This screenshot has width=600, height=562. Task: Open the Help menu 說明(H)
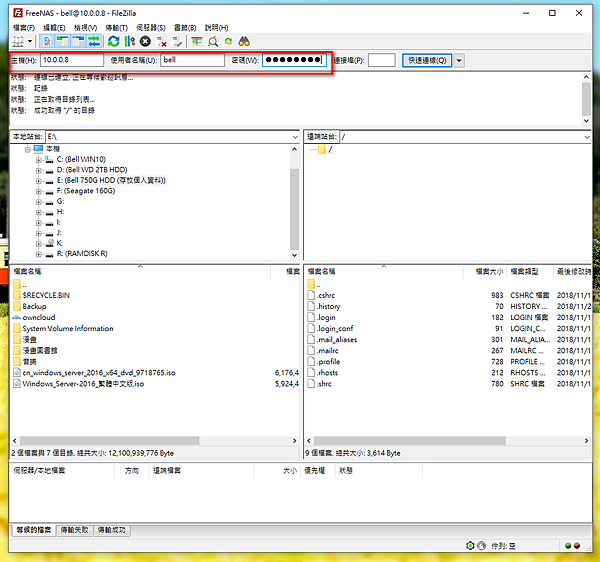coord(216,28)
